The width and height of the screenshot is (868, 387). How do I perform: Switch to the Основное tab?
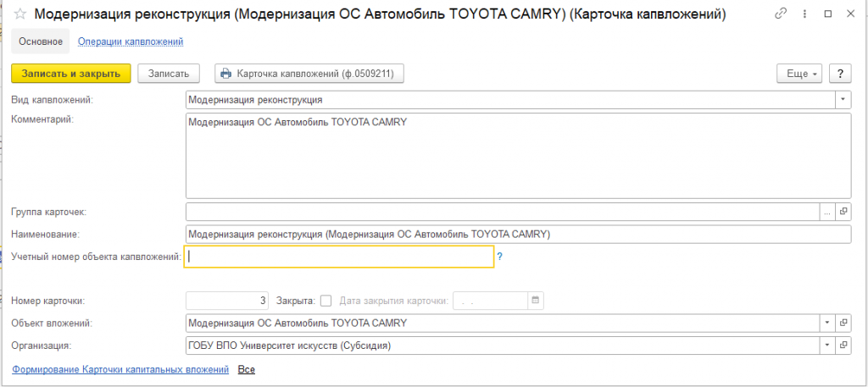41,41
